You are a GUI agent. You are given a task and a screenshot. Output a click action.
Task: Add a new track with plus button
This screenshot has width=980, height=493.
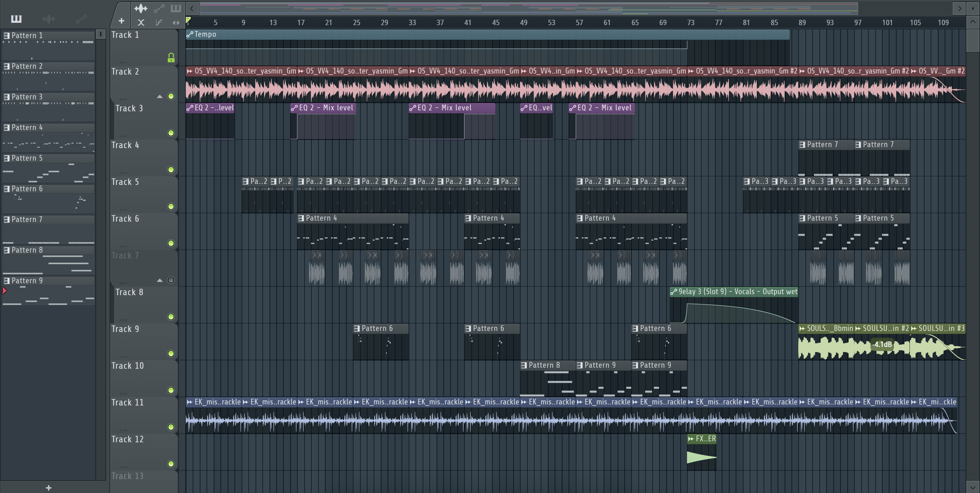click(121, 21)
